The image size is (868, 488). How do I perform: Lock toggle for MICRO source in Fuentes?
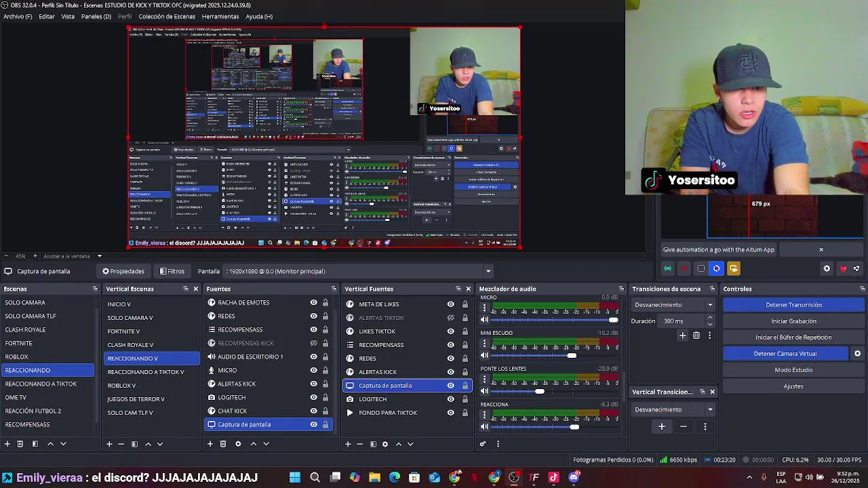(x=325, y=370)
